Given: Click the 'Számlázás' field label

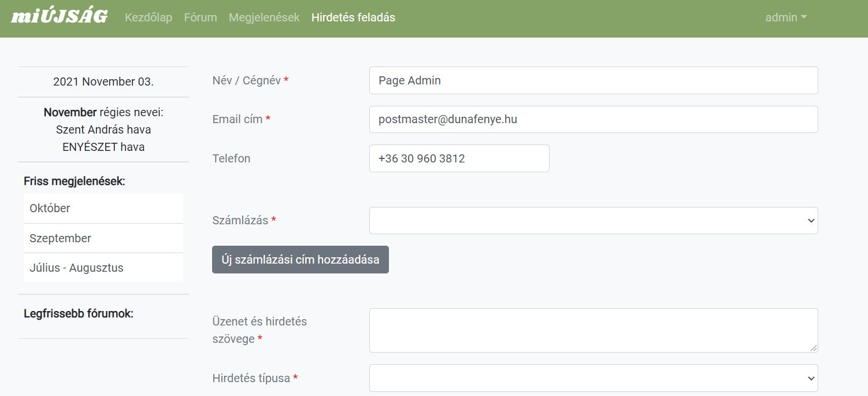Looking at the screenshot, I should coord(244,220).
